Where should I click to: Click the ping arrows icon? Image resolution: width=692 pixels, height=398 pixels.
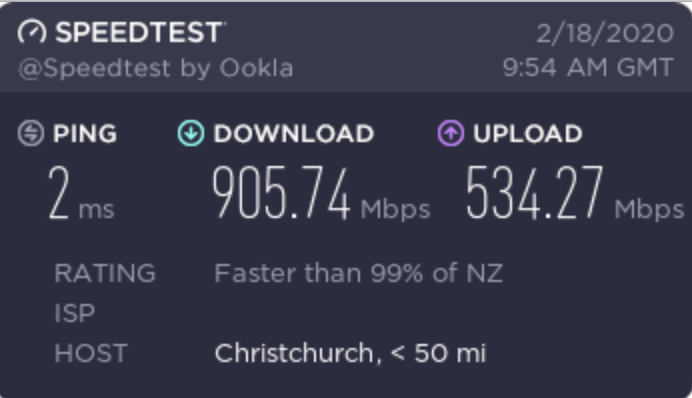(x=31, y=133)
